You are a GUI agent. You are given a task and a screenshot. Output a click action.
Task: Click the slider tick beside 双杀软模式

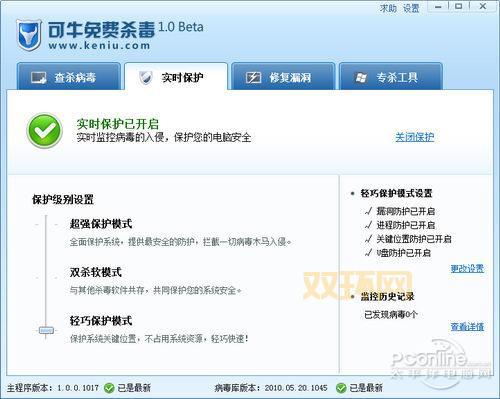point(46,277)
